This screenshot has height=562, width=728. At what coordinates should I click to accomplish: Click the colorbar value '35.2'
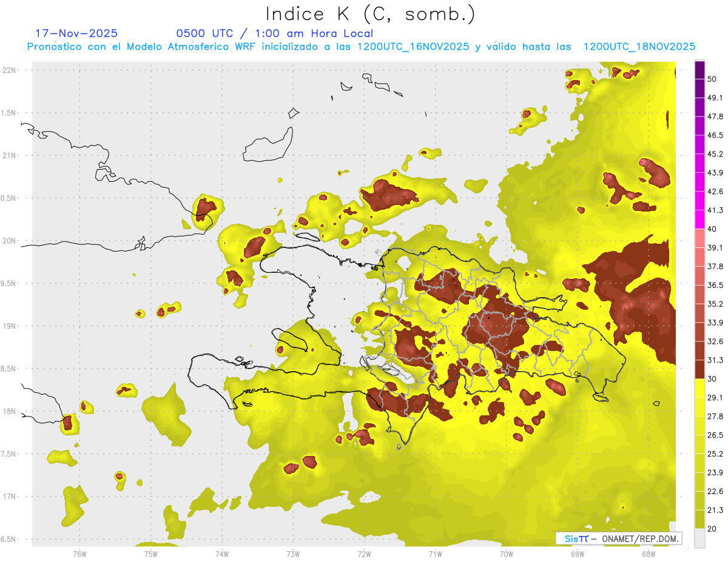pos(715,304)
